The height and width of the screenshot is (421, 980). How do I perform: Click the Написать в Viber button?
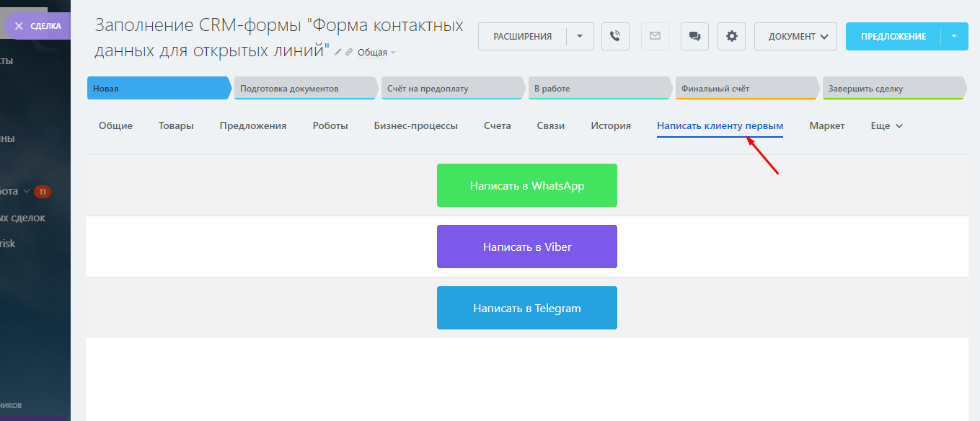527,247
